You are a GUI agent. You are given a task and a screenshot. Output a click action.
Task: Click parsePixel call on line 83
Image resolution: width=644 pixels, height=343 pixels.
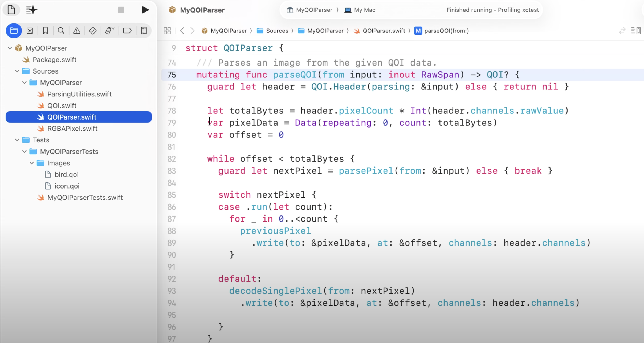[x=366, y=171]
